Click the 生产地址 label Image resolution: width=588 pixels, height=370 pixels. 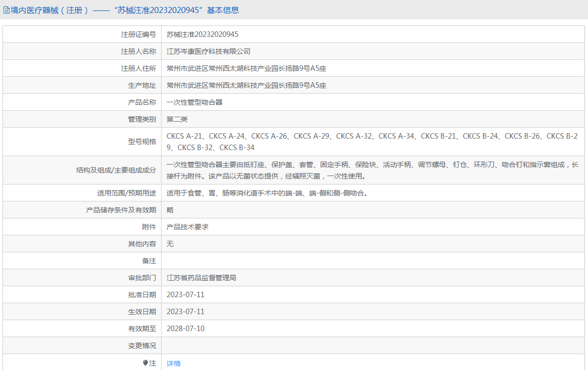(142, 85)
